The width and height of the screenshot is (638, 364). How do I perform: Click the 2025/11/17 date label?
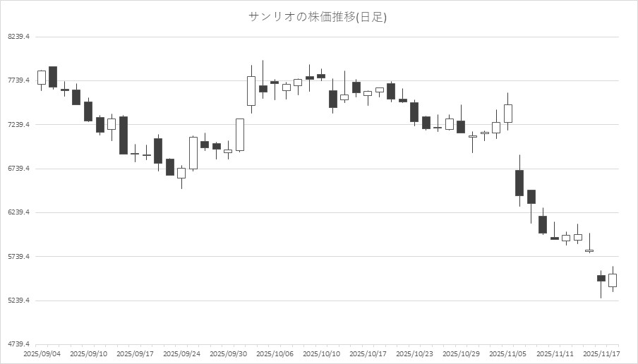601,353
